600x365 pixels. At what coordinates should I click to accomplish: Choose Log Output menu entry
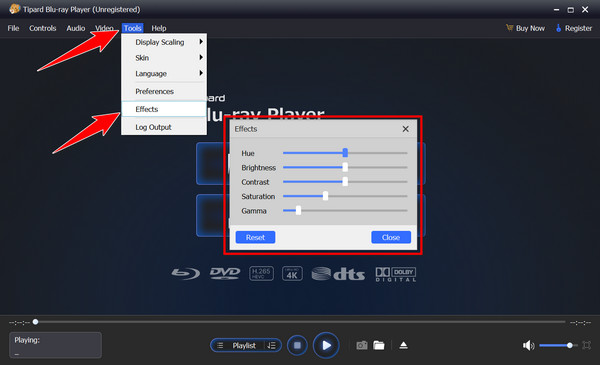click(164, 127)
